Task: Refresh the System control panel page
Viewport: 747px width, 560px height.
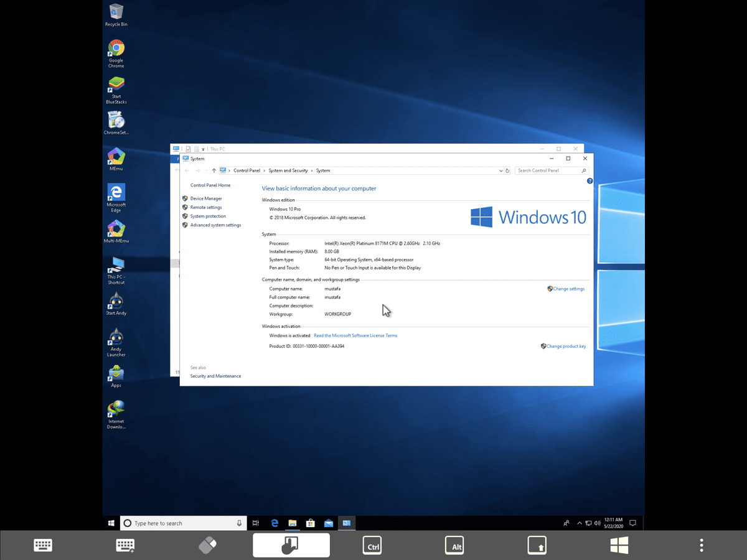Action: 507,170
